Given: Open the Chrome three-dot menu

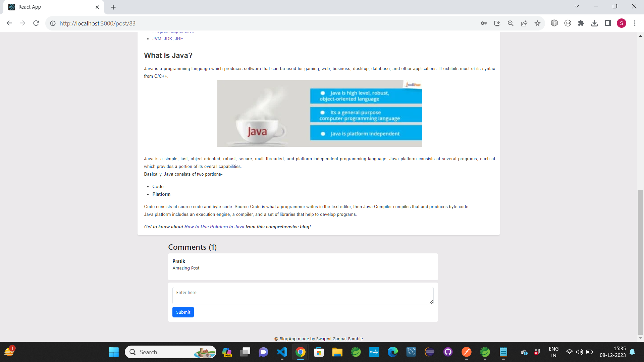Looking at the screenshot, I should (x=635, y=23).
